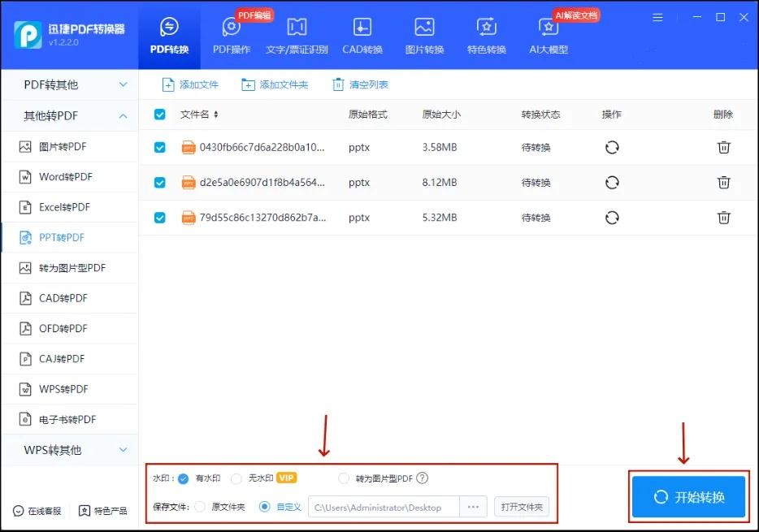Click the output path field showing Desktop

point(382,508)
